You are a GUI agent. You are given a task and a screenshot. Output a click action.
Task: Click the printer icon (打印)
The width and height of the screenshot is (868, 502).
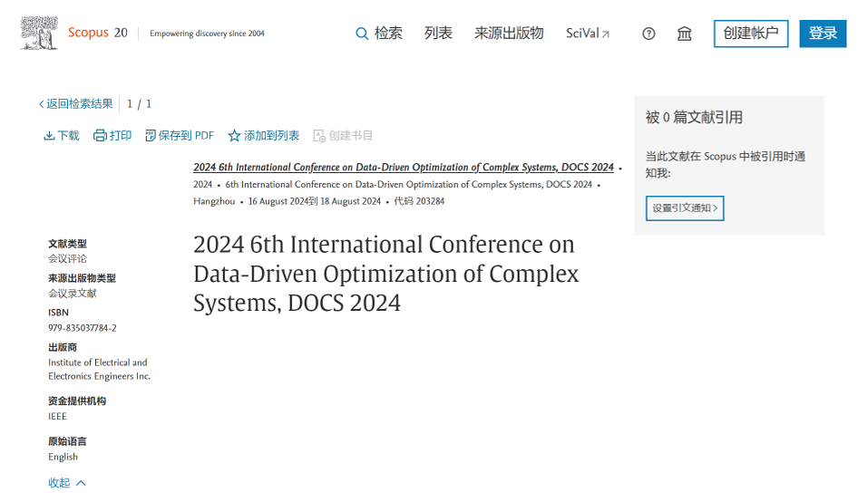[x=100, y=136]
